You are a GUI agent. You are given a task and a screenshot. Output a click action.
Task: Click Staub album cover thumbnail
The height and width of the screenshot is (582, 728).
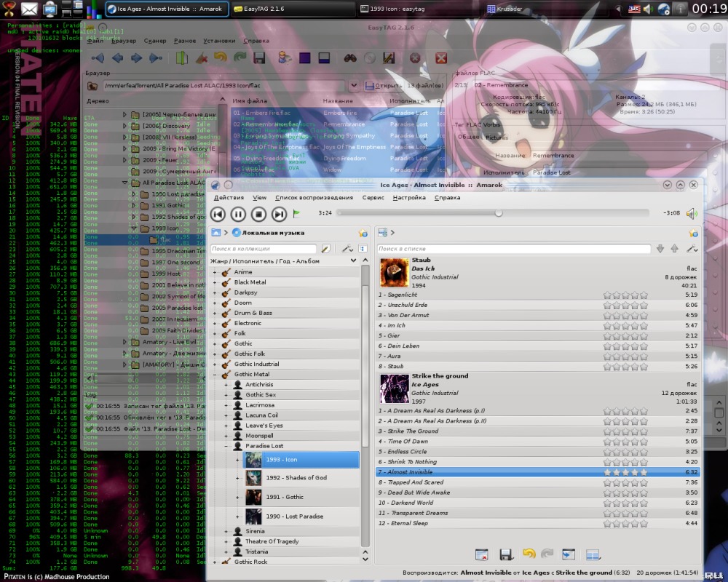[394, 272]
